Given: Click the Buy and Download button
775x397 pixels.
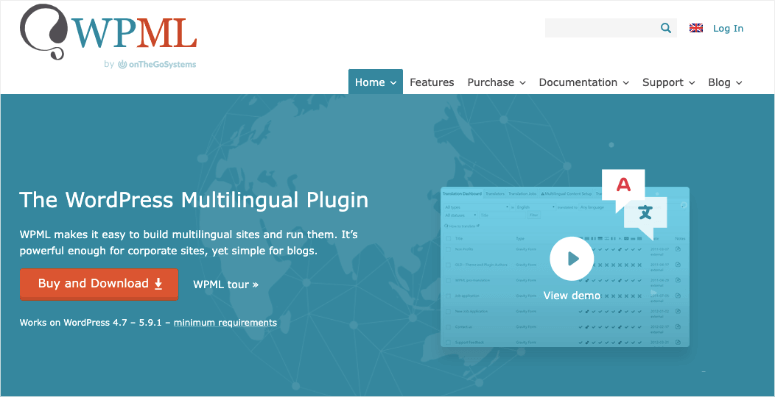Looking at the screenshot, I should [x=99, y=284].
